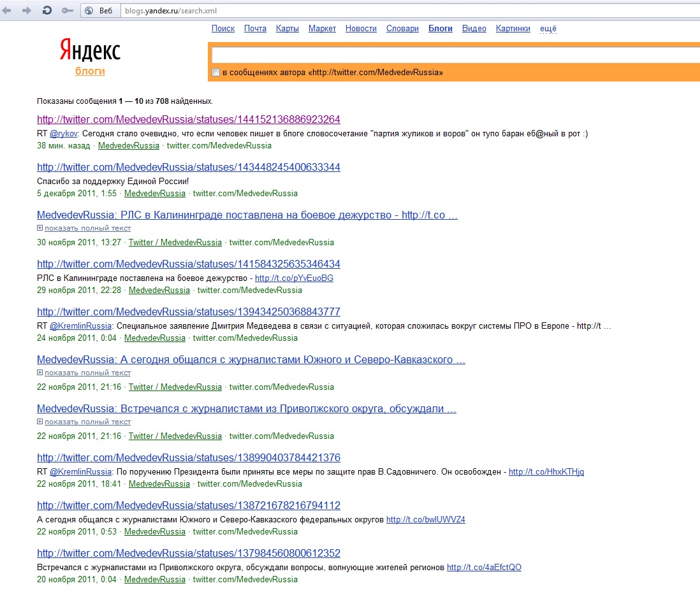The height and width of the screenshot is (595, 700).
Task: Reload the page with the refresh icon
Action: pos(47,10)
